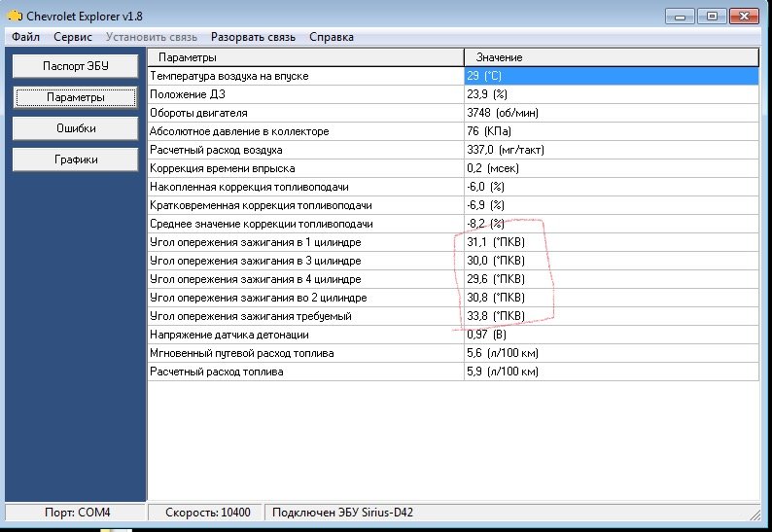Select the Положение ДЗ row
This screenshot has width=772, height=532.
453,94
